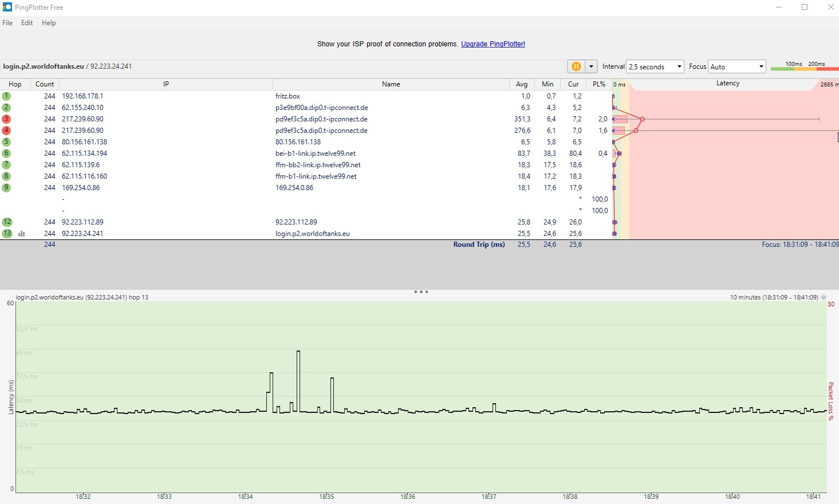Image resolution: width=839 pixels, height=504 pixels.
Task: Click the Count column header
Action: 45,84
